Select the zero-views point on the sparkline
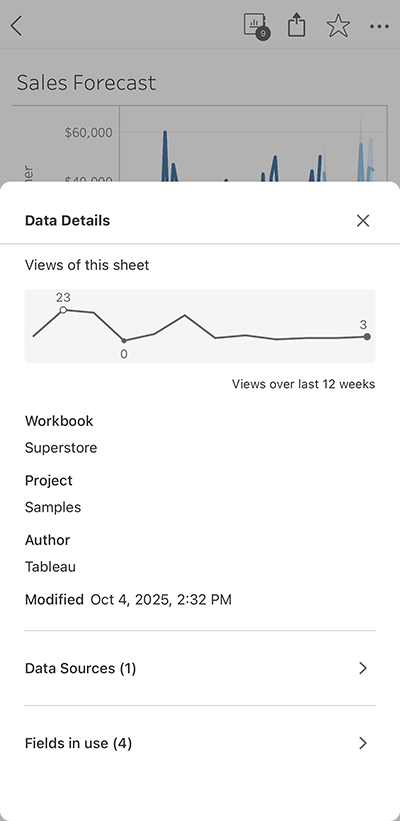Viewport: 400px width, 821px height. pyautogui.click(x=124, y=341)
